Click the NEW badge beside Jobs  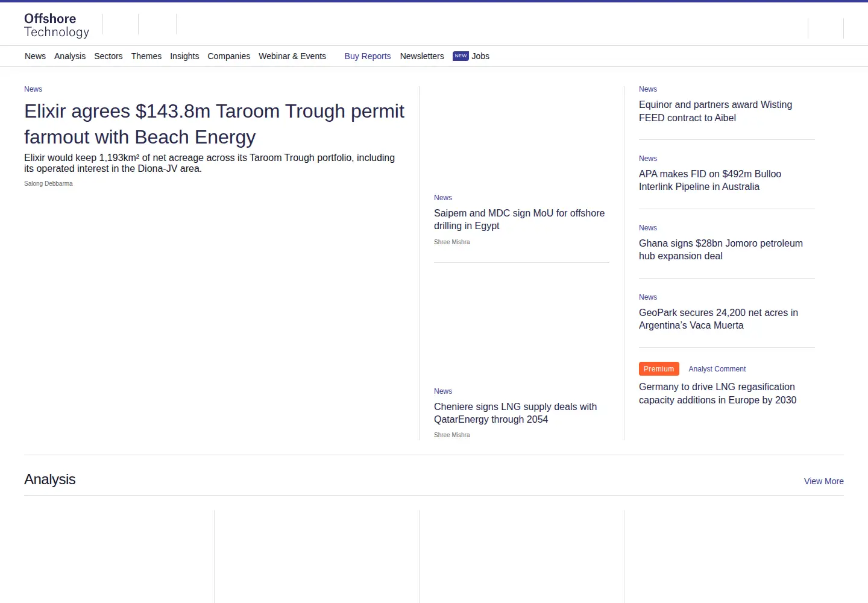pyautogui.click(x=461, y=56)
